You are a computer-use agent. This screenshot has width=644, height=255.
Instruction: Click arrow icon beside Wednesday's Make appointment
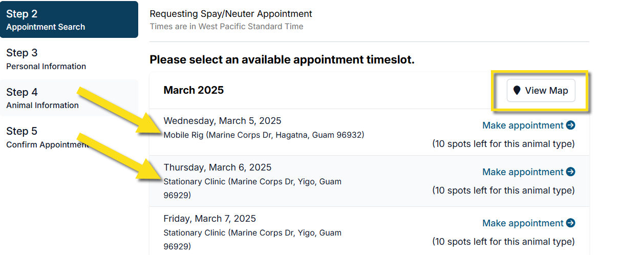571,125
